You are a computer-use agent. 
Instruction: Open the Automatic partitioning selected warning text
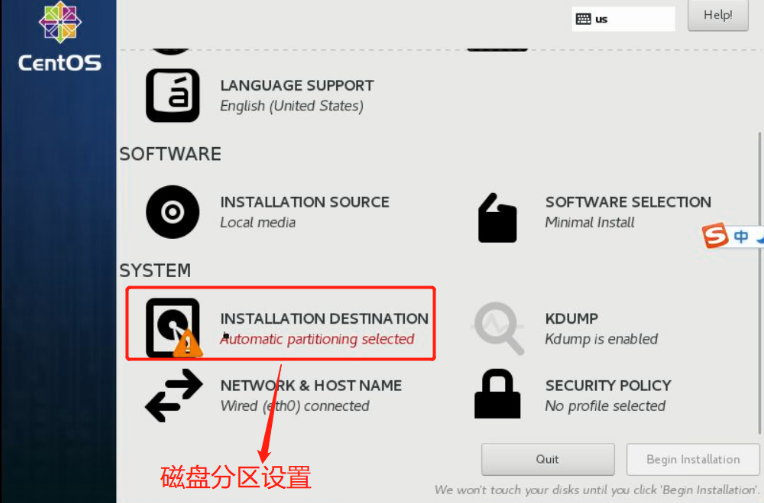point(317,339)
